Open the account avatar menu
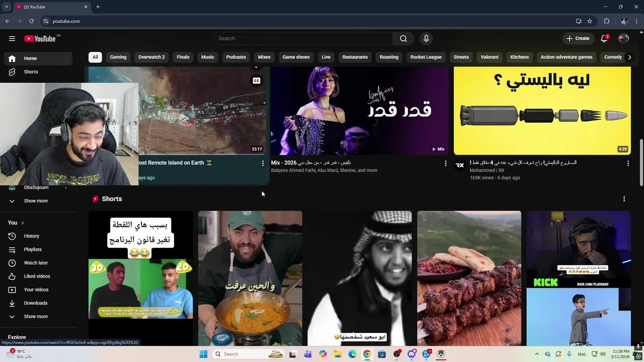Screen dimensions: 644x362 (623, 39)
